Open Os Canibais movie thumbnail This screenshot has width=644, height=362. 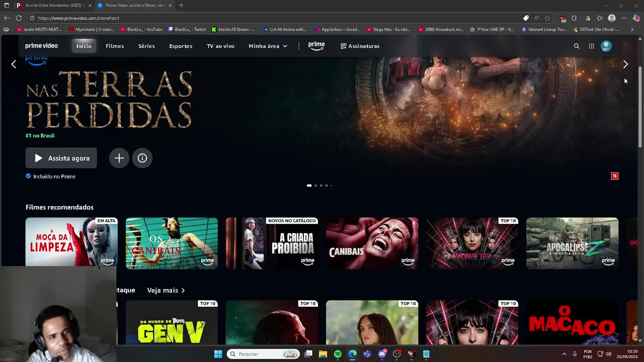[x=172, y=243]
